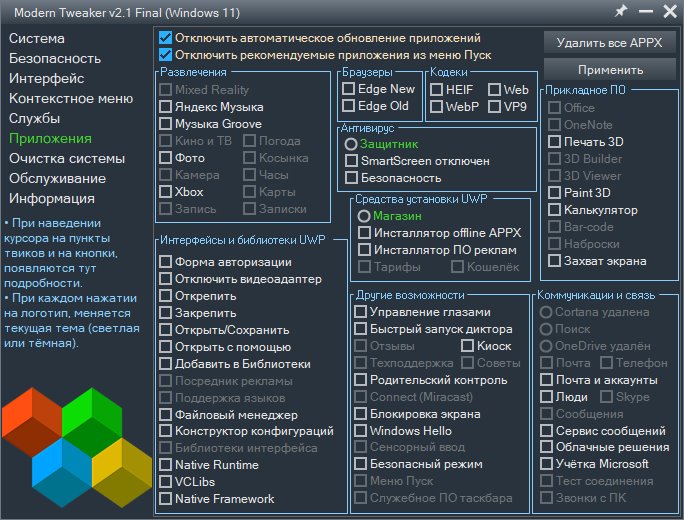This screenshot has height=520, width=684.
Task: Minimize the Modern Tweaker window
Action: 645,11
